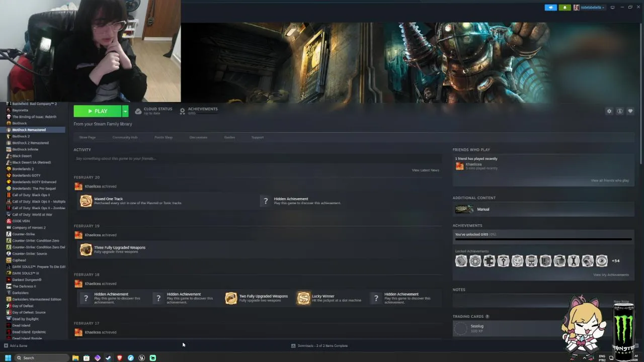Open the Points Shop tab

point(163,137)
